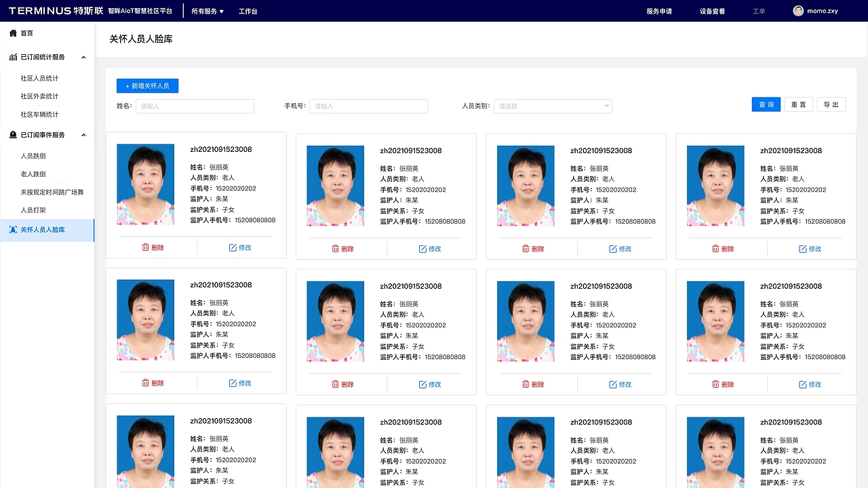Screen dimensions: 868x488
Task: Open the 所有服务 dropdown menu
Action: (x=208, y=11)
